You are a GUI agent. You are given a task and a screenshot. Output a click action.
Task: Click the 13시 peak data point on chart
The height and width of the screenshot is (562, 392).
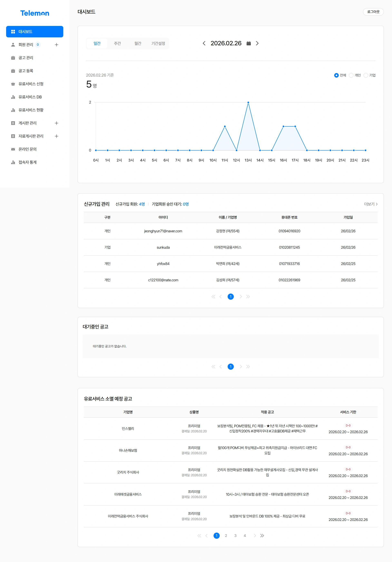pos(248,102)
